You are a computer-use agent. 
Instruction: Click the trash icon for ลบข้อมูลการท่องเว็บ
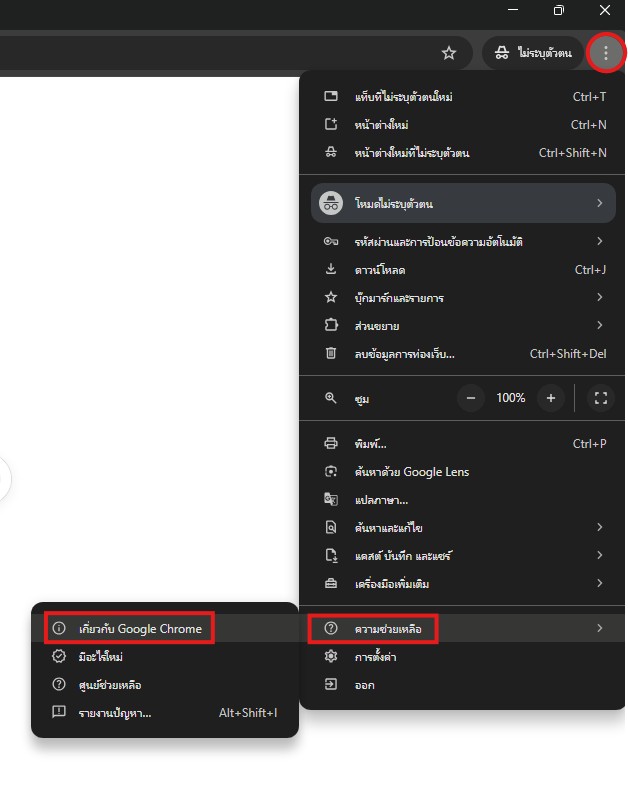tap(331, 354)
